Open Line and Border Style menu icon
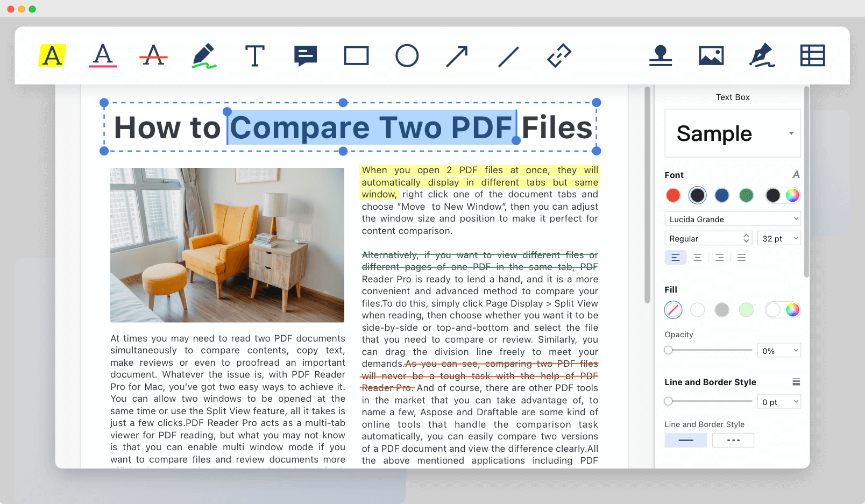The height and width of the screenshot is (504, 865). (796, 382)
